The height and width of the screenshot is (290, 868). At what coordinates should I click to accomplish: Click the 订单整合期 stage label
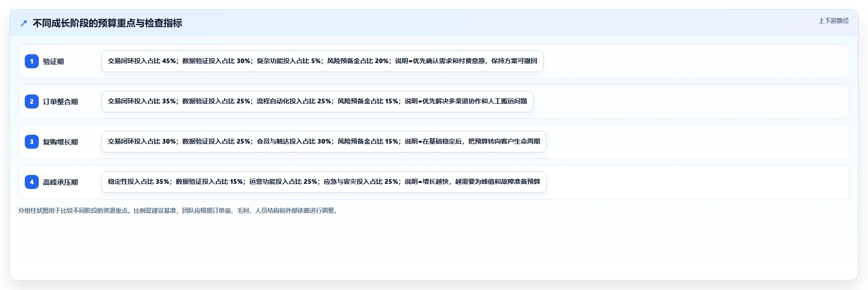click(x=60, y=101)
